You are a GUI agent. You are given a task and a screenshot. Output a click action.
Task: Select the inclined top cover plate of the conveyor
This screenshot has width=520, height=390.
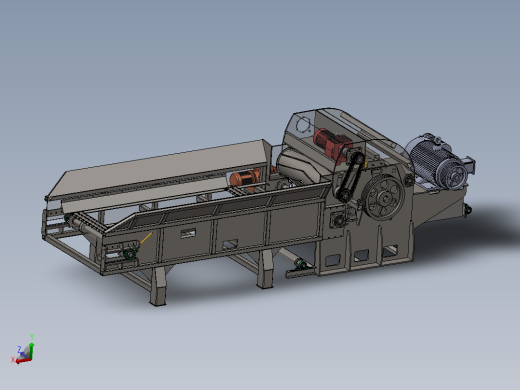161,168
